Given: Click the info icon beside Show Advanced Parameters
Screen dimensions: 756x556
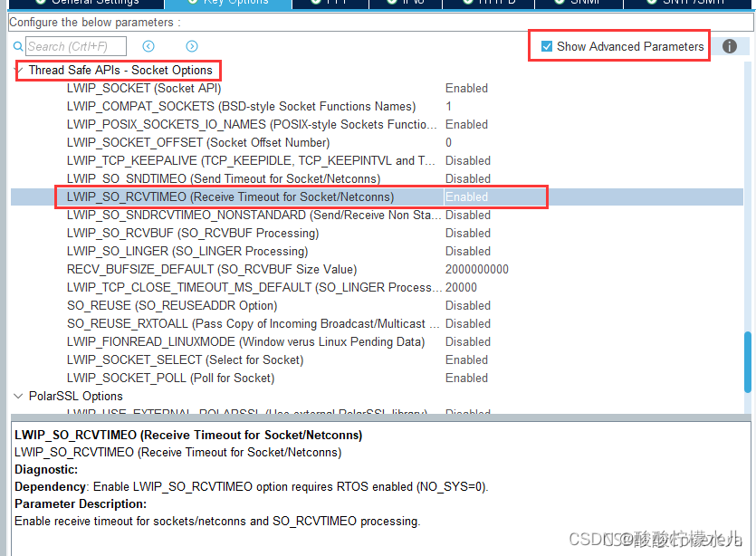Looking at the screenshot, I should [730, 45].
